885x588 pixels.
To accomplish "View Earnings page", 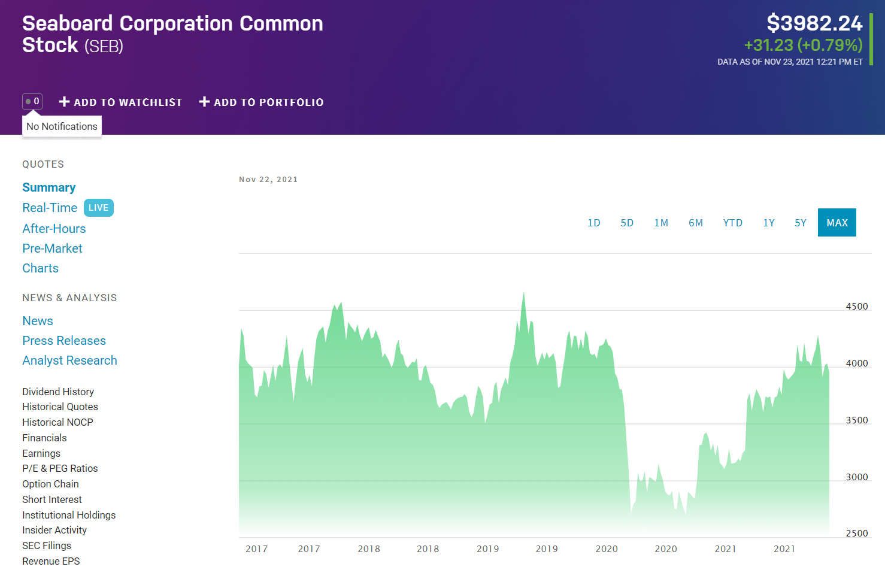I will click(x=41, y=453).
